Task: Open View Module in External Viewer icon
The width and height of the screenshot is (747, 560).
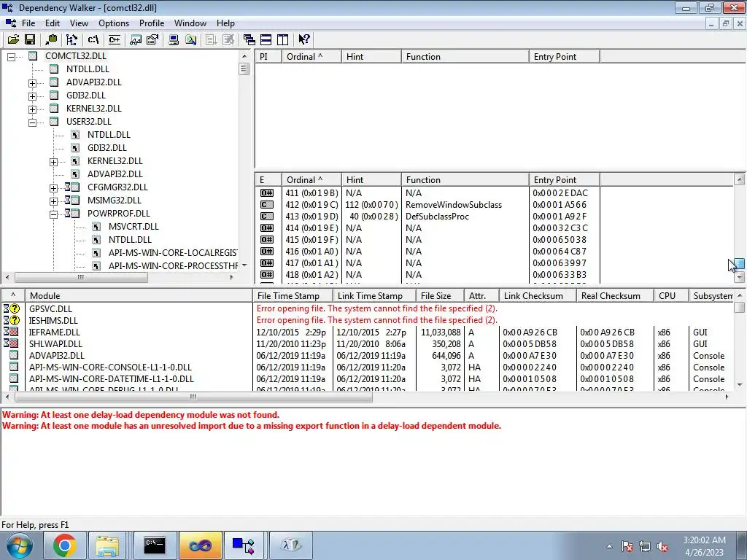Action: tap(136, 39)
